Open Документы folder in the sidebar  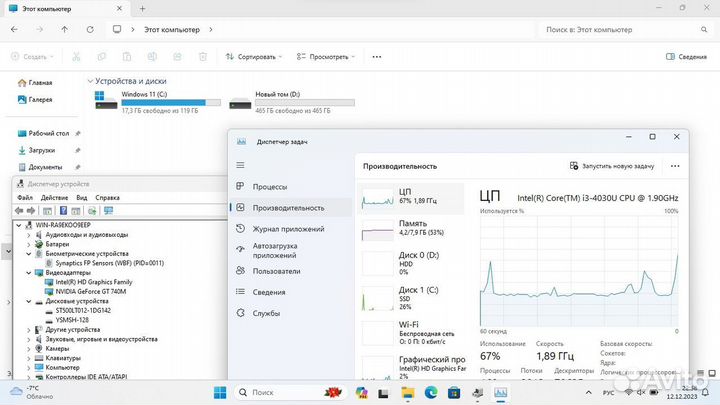pyautogui.click(x=40, y=167)
